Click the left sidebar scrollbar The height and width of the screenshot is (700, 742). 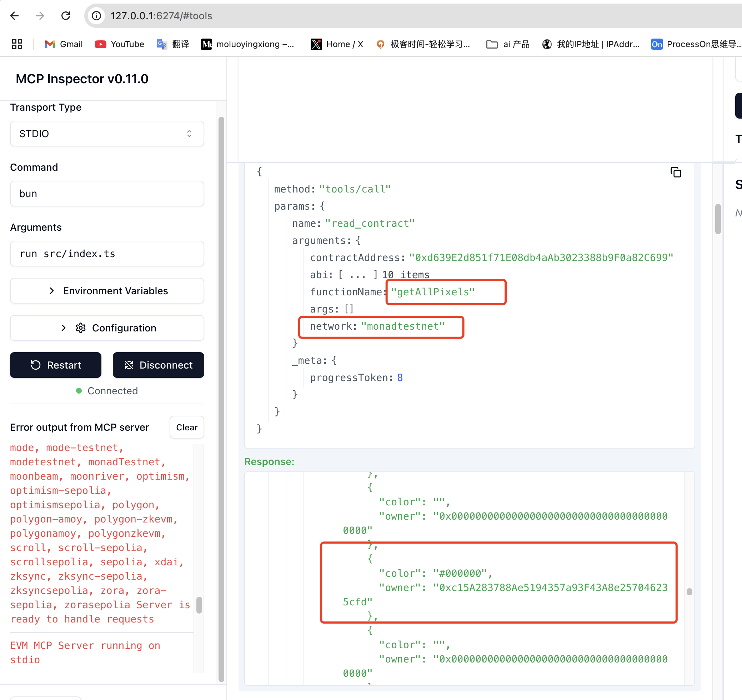click(x=221, y=400)
